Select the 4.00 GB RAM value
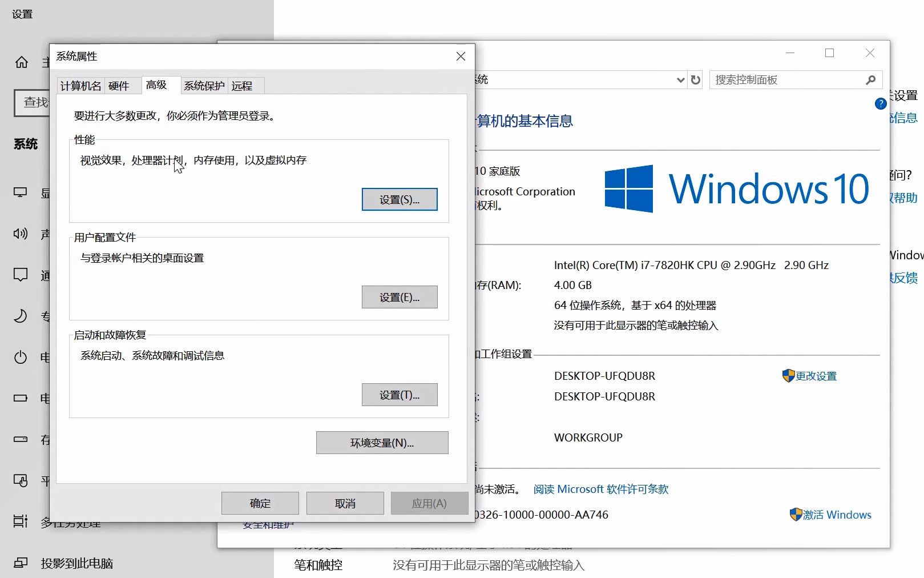Viewport: 924px width, 578px height. pos(573,285)
